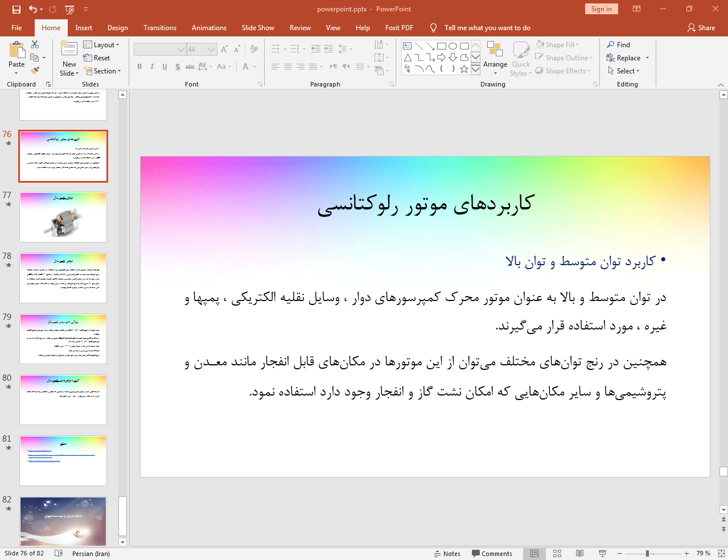Start Slide Show from status bar
The height and width of the screenshot is (560, 728).
click(602, 553)
